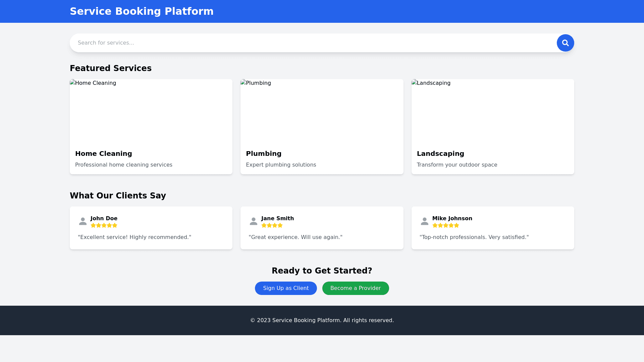Click the footer copyright text
The image size is (644, 362).
[x=322, y=320]
